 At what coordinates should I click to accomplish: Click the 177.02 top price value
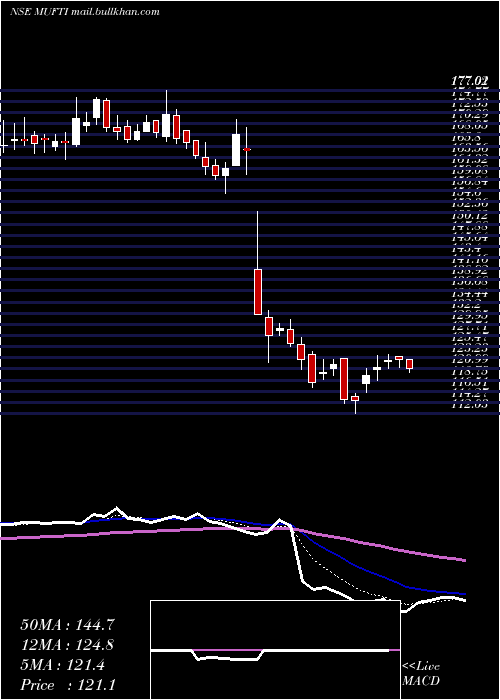pyautogui.click(x=469, y=81)
